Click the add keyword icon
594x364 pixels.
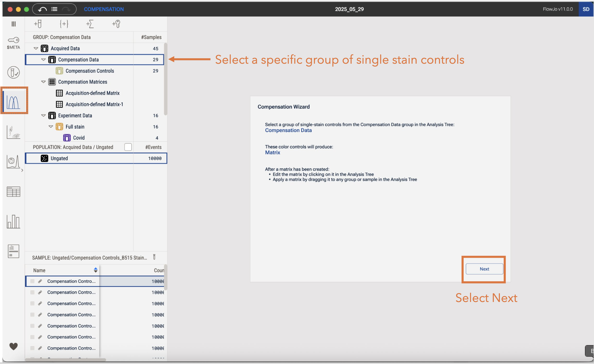(x=116, y=24)
